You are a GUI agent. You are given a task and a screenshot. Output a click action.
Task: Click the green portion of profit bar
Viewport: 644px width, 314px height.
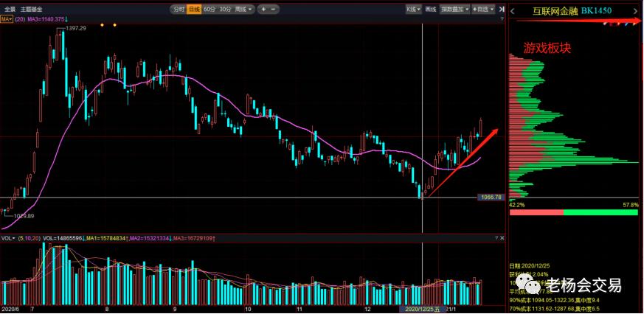tap(601, 212)
